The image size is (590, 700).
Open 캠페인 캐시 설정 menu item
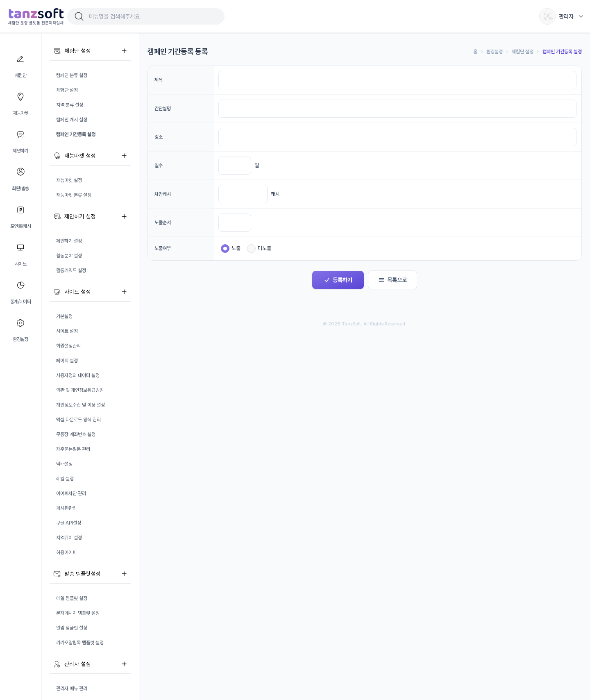coord(72,120)
